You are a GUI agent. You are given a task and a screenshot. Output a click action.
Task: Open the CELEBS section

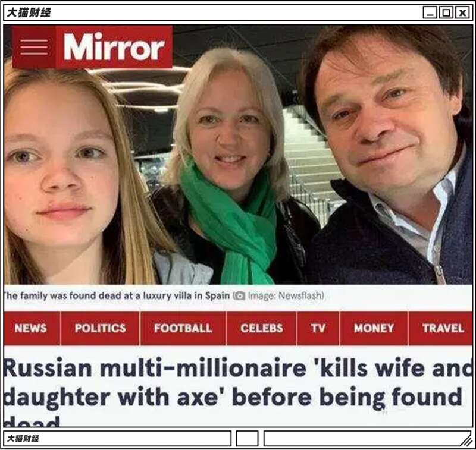(x=262, y=328)
